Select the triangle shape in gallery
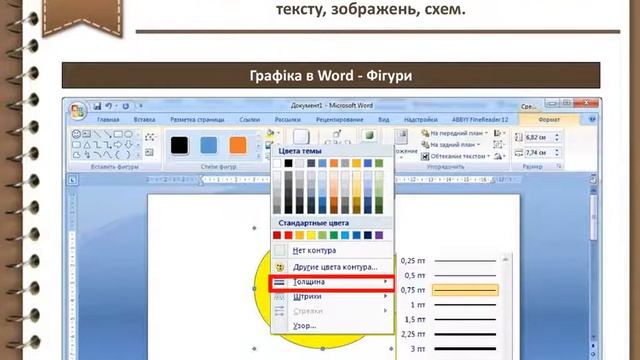 point(87,144)
